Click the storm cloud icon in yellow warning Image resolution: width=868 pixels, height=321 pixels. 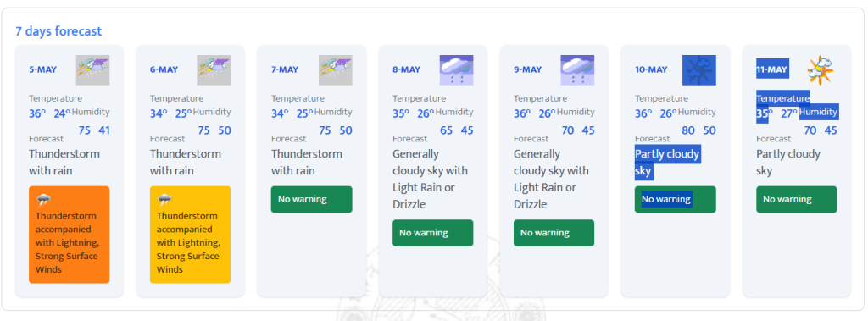164,200
